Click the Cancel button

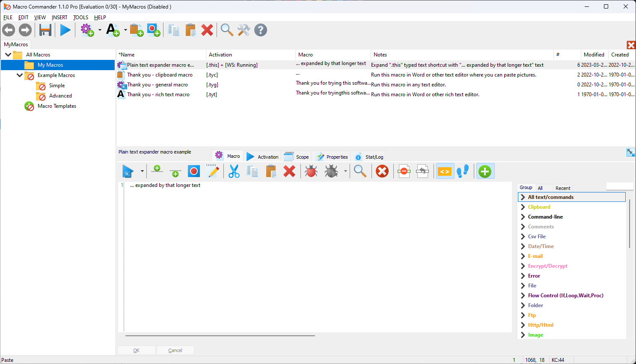(x=175, y=350)
